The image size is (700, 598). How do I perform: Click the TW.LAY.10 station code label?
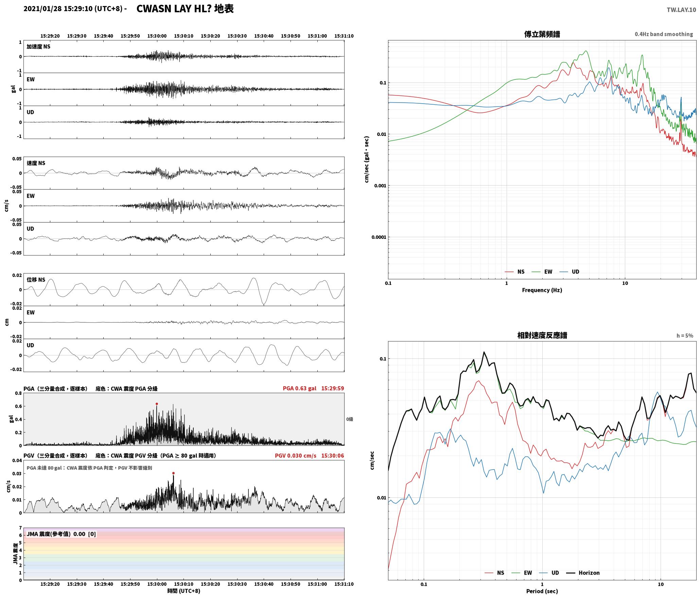pos(681,10)
